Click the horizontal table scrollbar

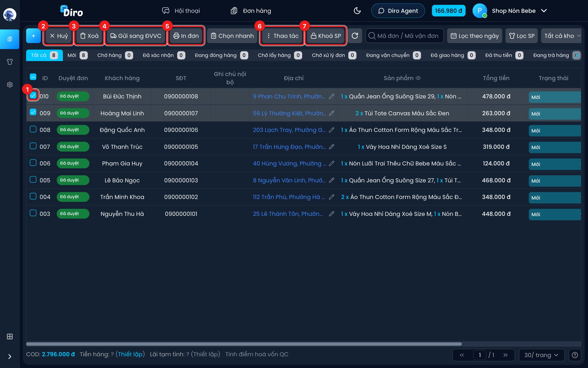tap(244, 344)
